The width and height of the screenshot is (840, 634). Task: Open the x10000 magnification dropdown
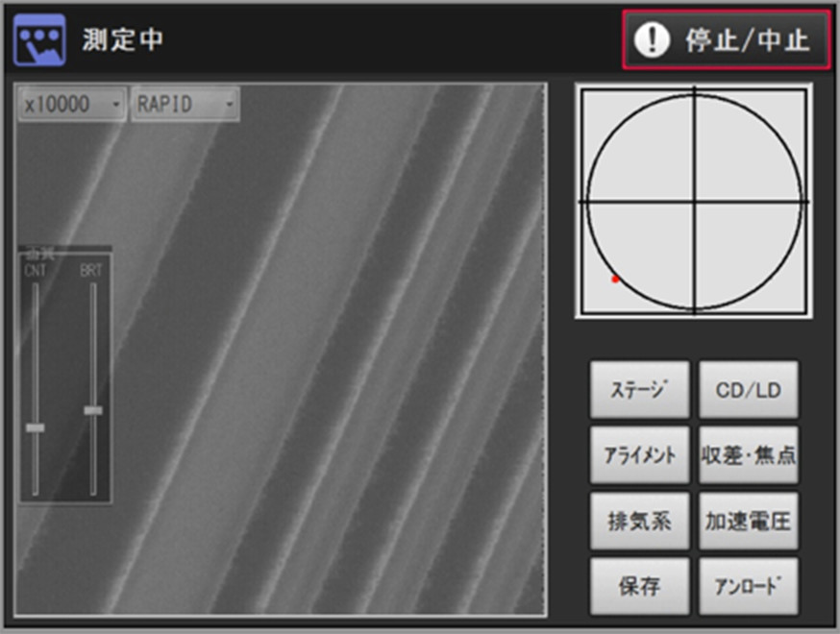pyautogui.click(x=72, y=104)
